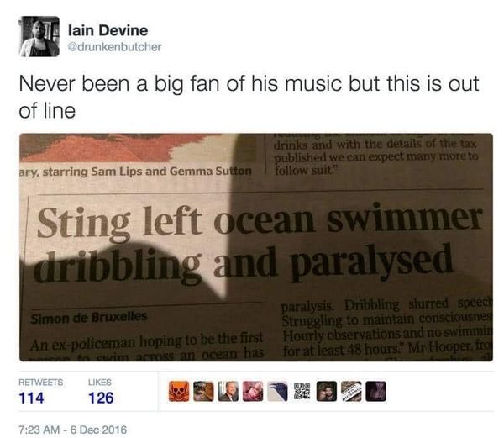Open the @drunkenbutcher handle link
504x438 pixels.
tap(114, 47)
